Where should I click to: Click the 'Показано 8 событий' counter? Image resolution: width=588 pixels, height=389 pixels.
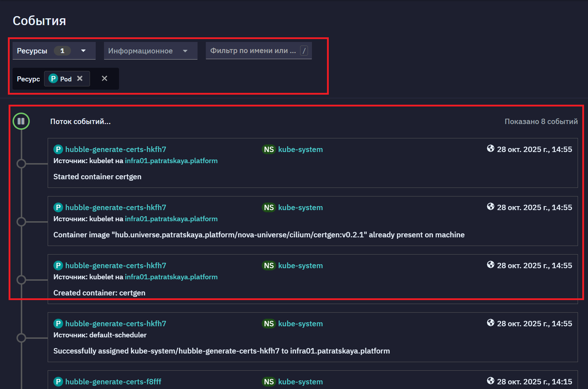coord(541,122)
